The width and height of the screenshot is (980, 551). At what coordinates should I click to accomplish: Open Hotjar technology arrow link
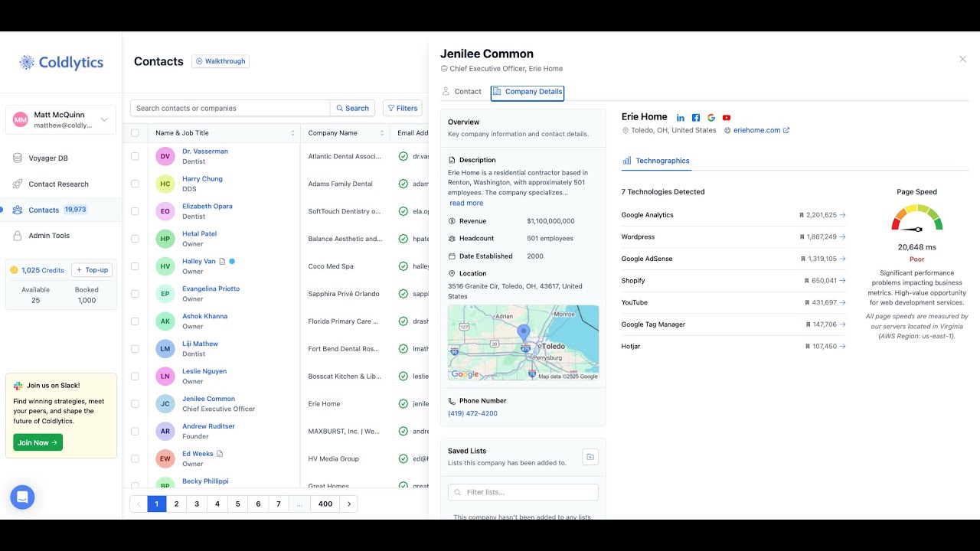pyautogui.click(x=843, y=347)
